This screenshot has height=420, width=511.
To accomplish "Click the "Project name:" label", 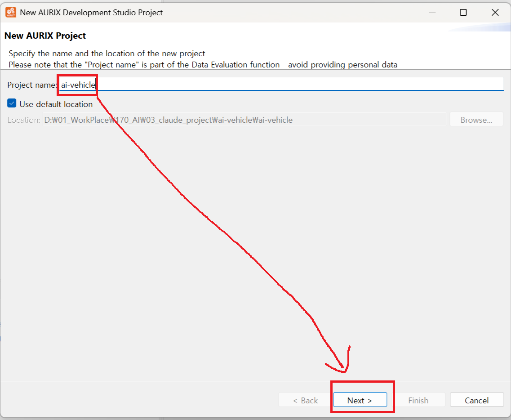I will [x=31, y=85].
